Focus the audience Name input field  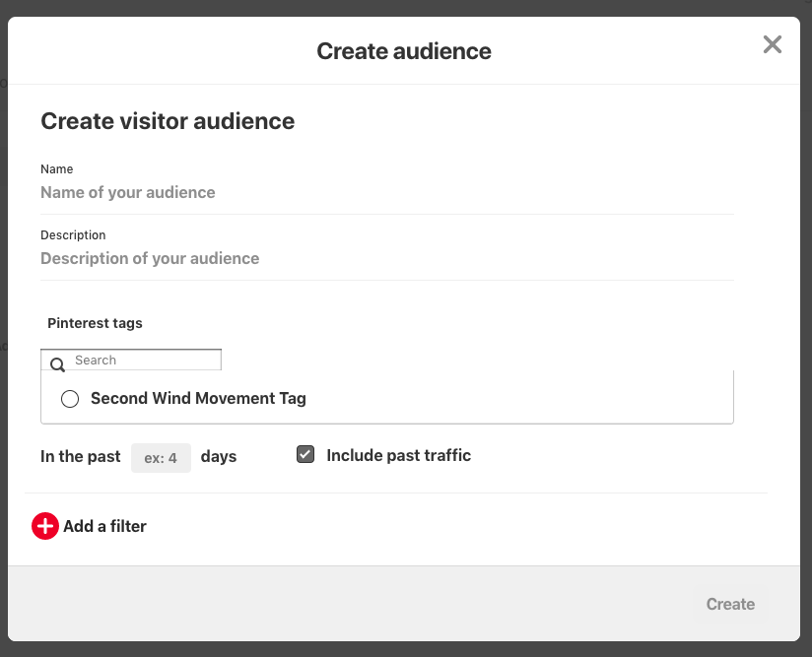(x=386, y=193)
